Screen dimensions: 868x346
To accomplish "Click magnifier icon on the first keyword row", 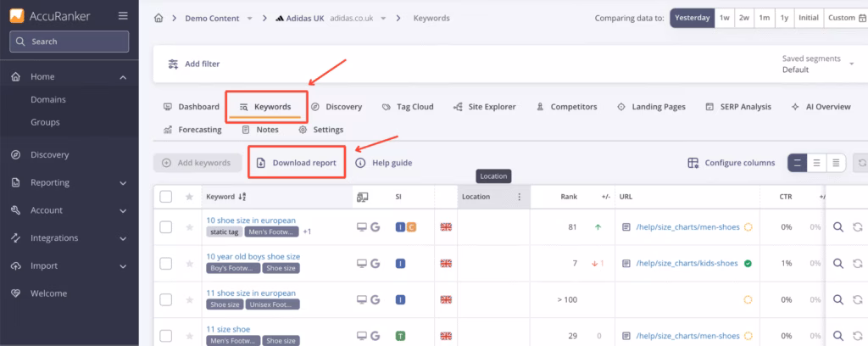I will point(837,227).
